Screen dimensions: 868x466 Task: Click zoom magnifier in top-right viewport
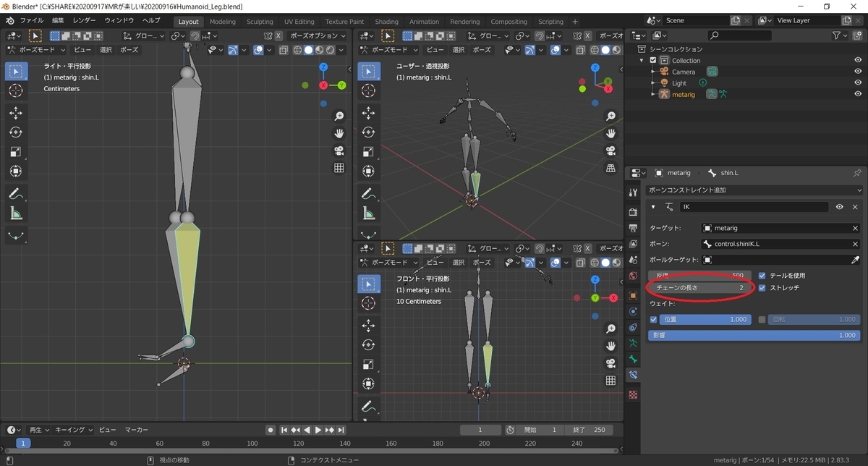pos(610,116)
